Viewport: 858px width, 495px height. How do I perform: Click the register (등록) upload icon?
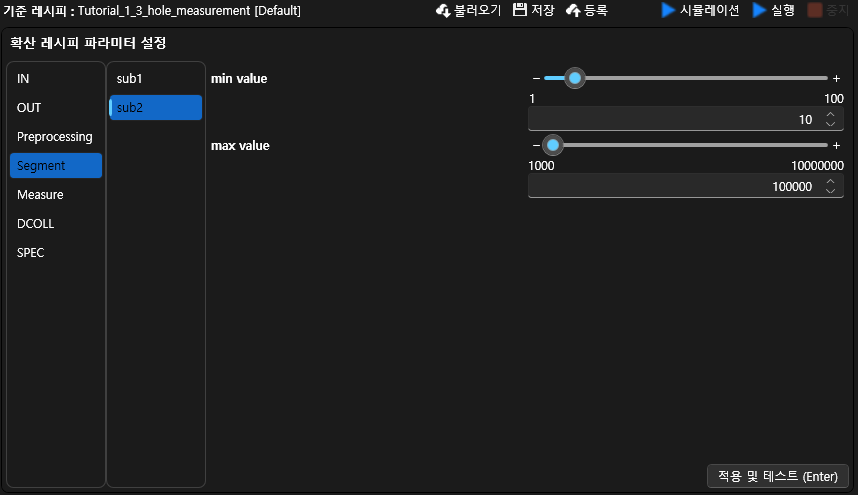click(x=573, y=10)
